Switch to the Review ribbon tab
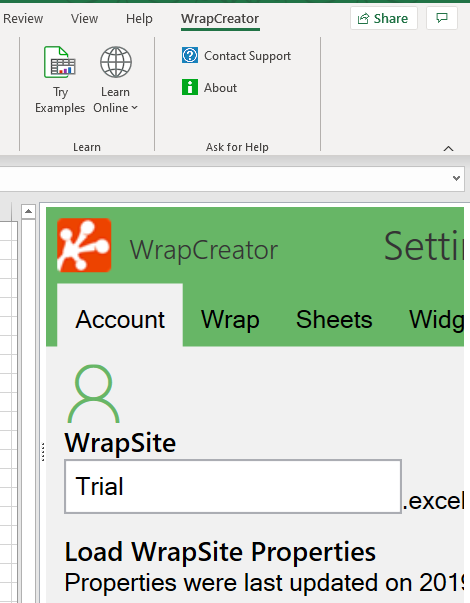Screen dimensions: 470x603 [23, 18]
